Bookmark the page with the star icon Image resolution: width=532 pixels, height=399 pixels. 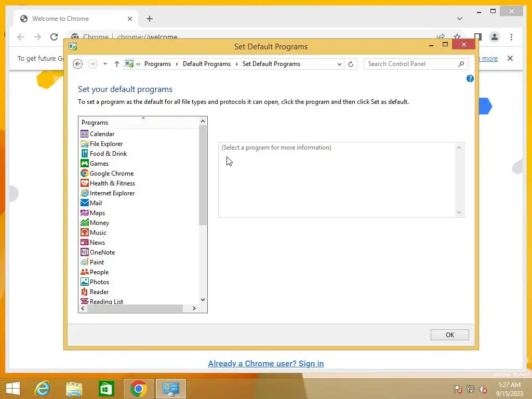(457, 37)
